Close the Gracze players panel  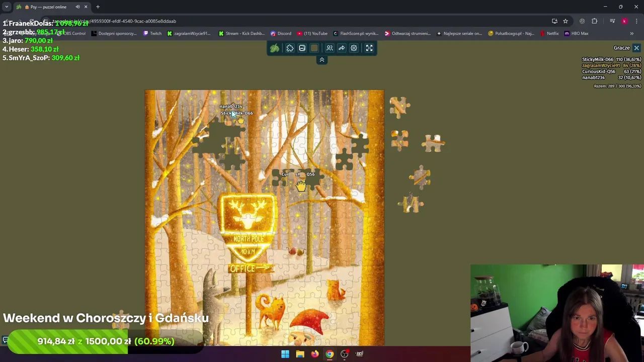pyautogui.click(x=636, y=48)
